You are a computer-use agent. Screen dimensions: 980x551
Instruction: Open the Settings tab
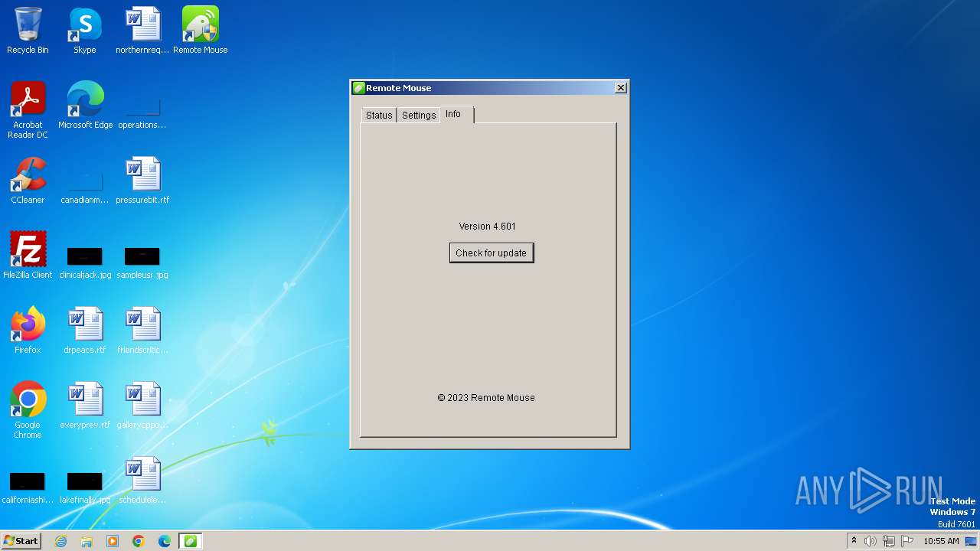pos(419,115)
